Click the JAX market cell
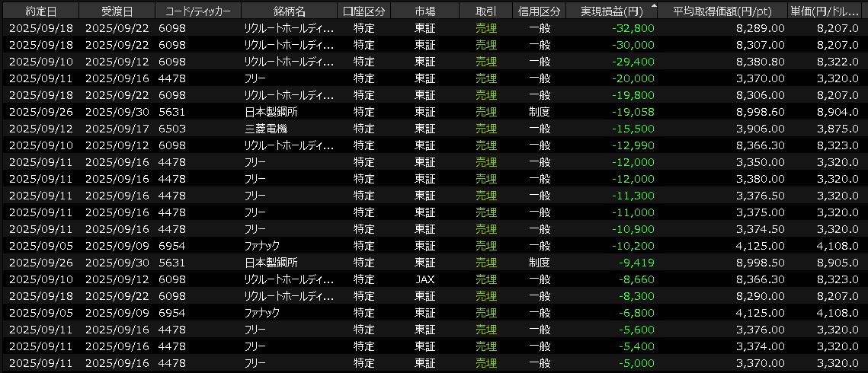The width and height of the screenshot is (868, 373). [424, 279]
